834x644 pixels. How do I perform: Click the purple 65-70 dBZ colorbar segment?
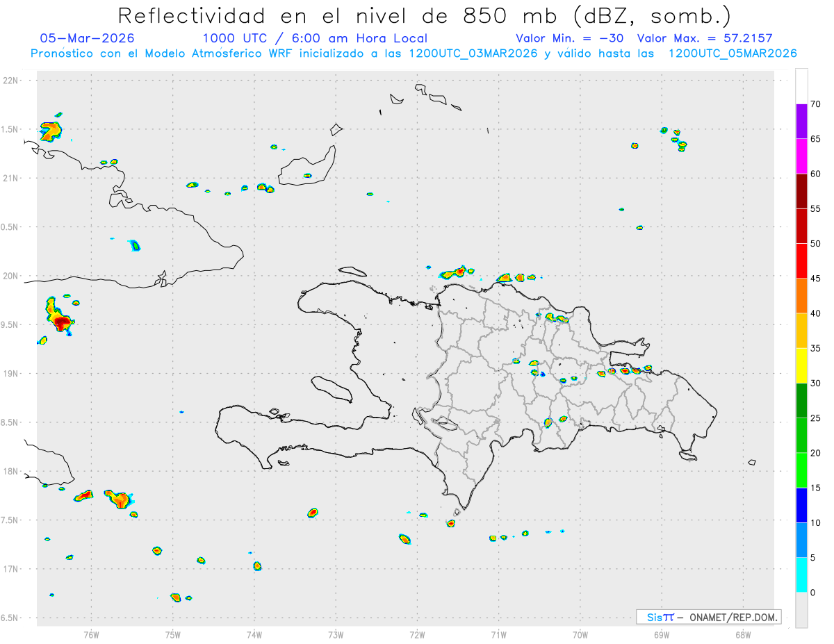point(801,122)
